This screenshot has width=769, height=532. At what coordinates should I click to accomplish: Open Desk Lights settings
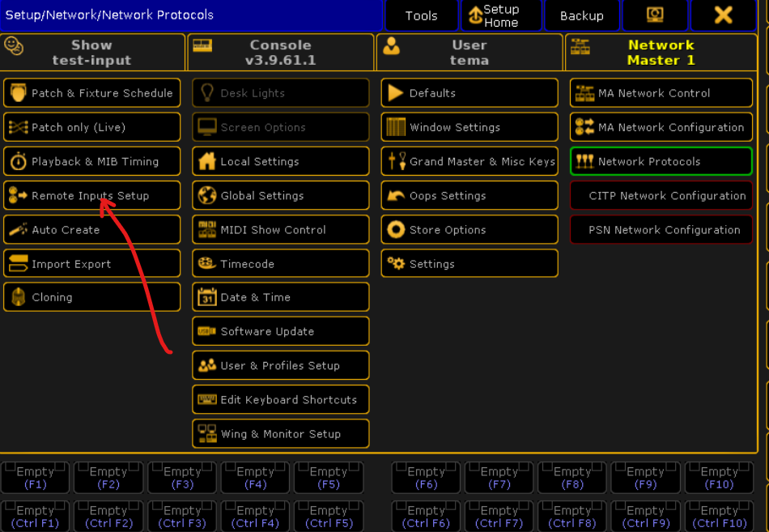281,93
